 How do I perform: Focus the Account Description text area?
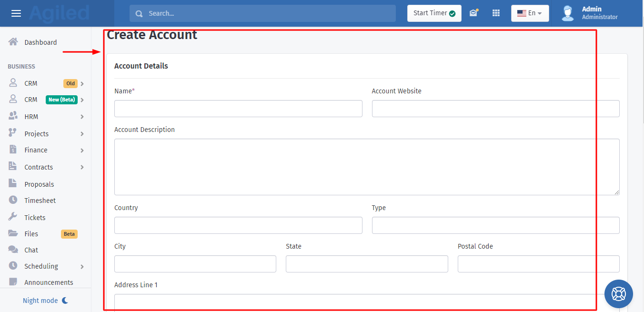[x=367, y=167]
